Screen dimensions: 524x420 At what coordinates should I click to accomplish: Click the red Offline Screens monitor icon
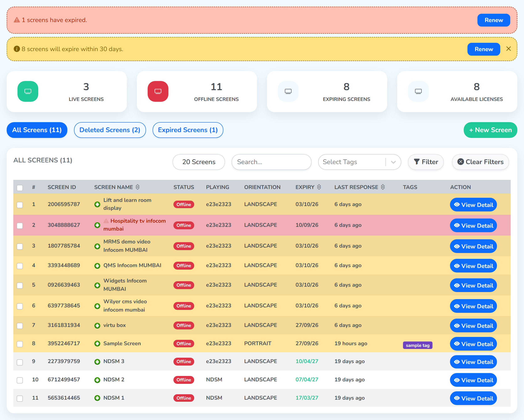tap(158, 91)
